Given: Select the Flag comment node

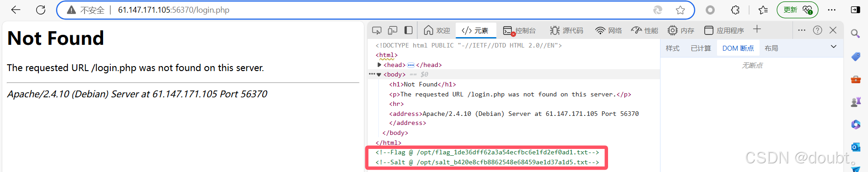Looking at the screenshot, I should coord(487,153).
